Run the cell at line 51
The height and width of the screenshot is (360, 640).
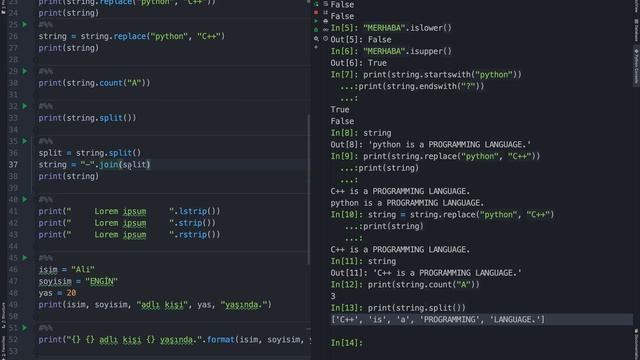pos(25,328)
